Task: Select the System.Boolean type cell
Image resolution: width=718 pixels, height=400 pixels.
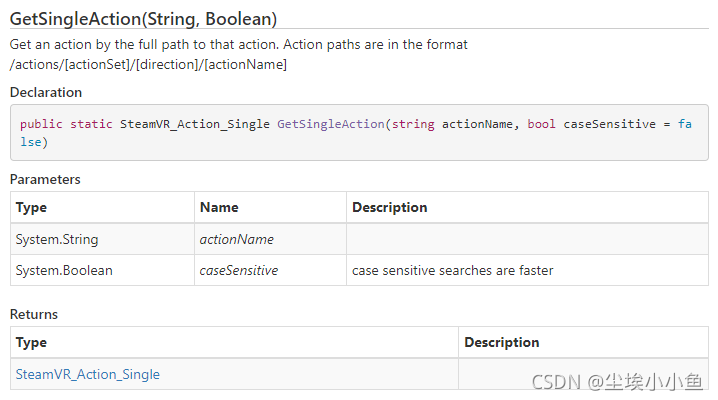Action: (x=103, y=270)
